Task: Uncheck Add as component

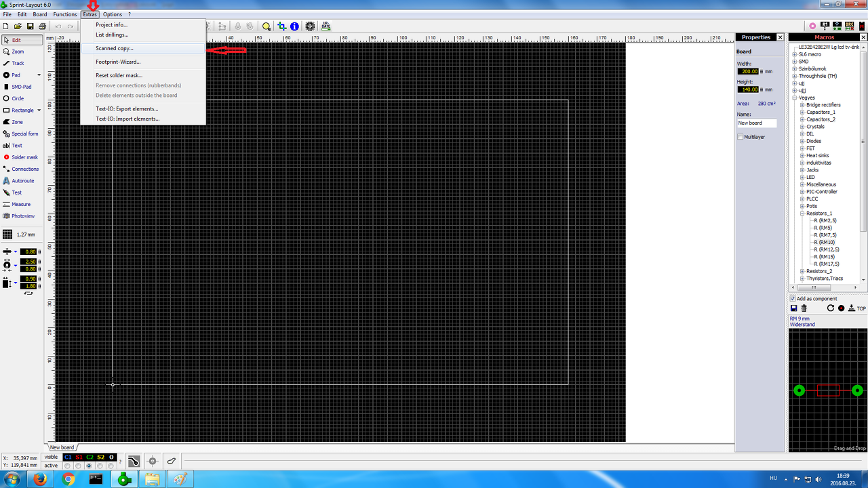Action: pos(793,298)
